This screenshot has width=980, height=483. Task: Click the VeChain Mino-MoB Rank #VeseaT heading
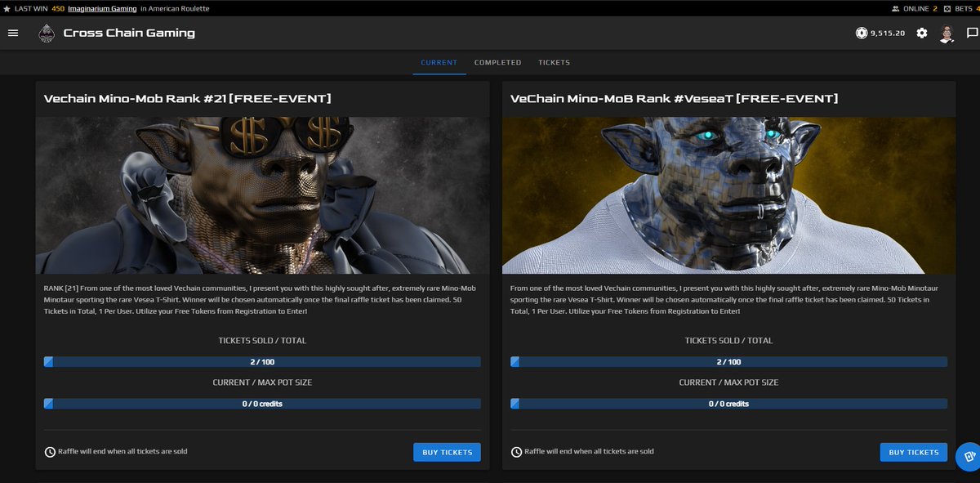[x=675, y=99]
